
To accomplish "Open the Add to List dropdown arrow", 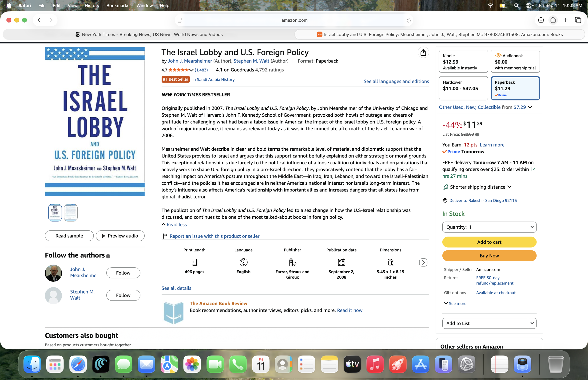I will (532, 323).
